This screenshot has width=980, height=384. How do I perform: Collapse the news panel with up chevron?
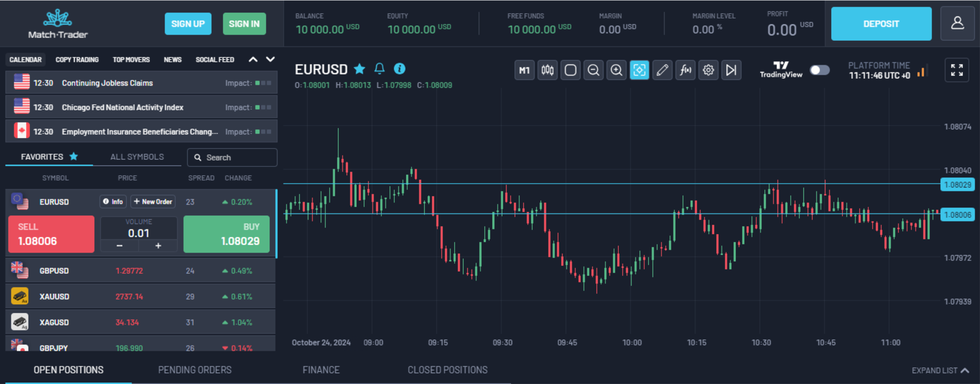pos(253,59)
